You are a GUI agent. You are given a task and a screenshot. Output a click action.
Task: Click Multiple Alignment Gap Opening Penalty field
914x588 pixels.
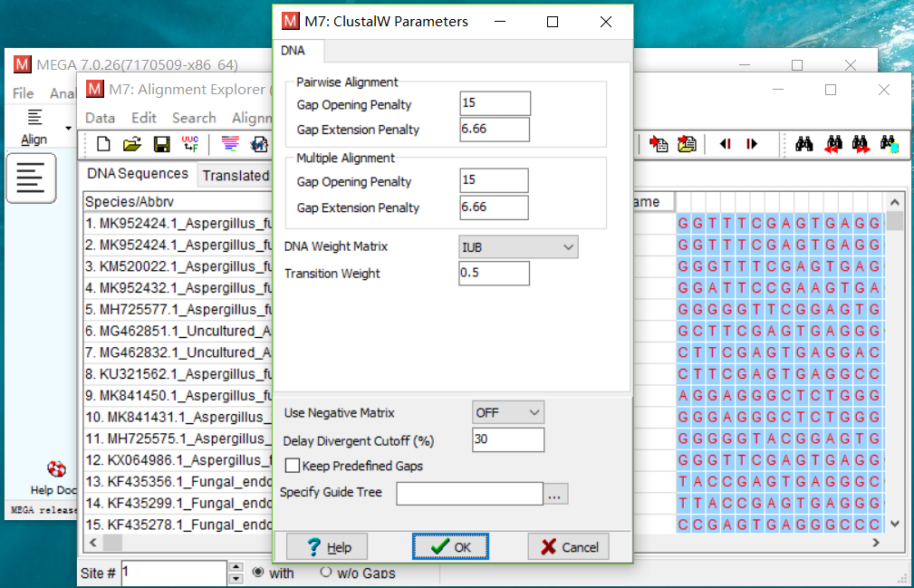point(494,180)
